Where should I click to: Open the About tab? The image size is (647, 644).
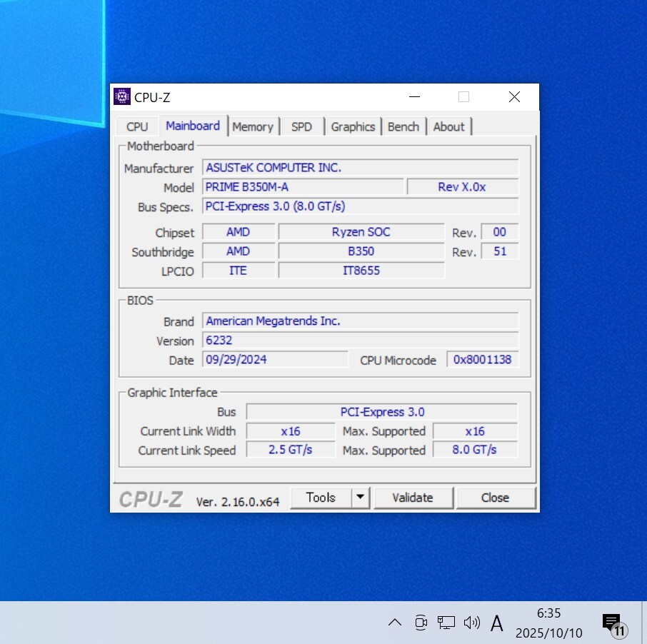[x=448, y=126]
